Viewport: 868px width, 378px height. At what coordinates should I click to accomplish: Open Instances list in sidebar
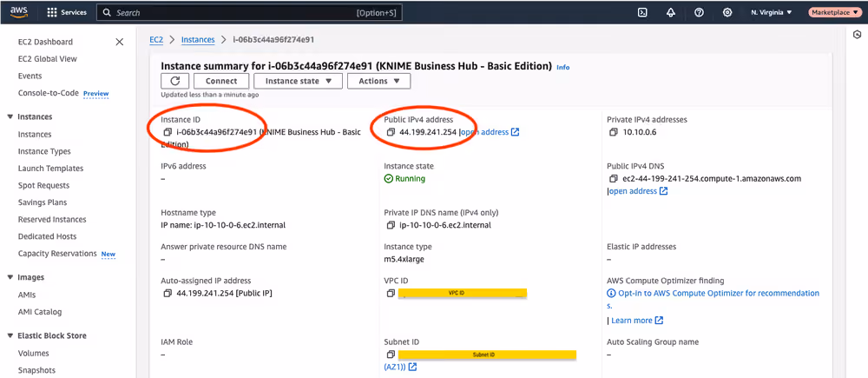coord(35,134)
